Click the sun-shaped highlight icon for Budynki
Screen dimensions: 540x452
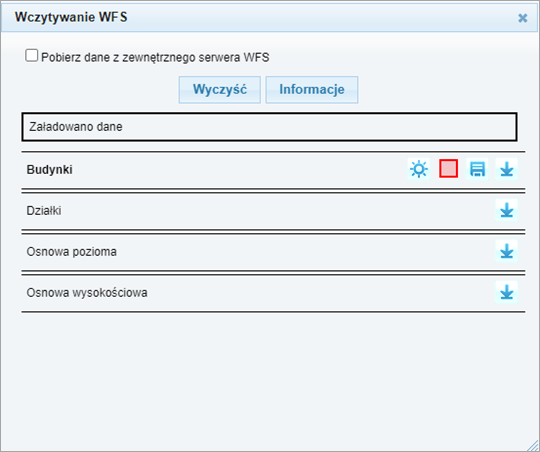pyautogui.click(x=419, y=169)
